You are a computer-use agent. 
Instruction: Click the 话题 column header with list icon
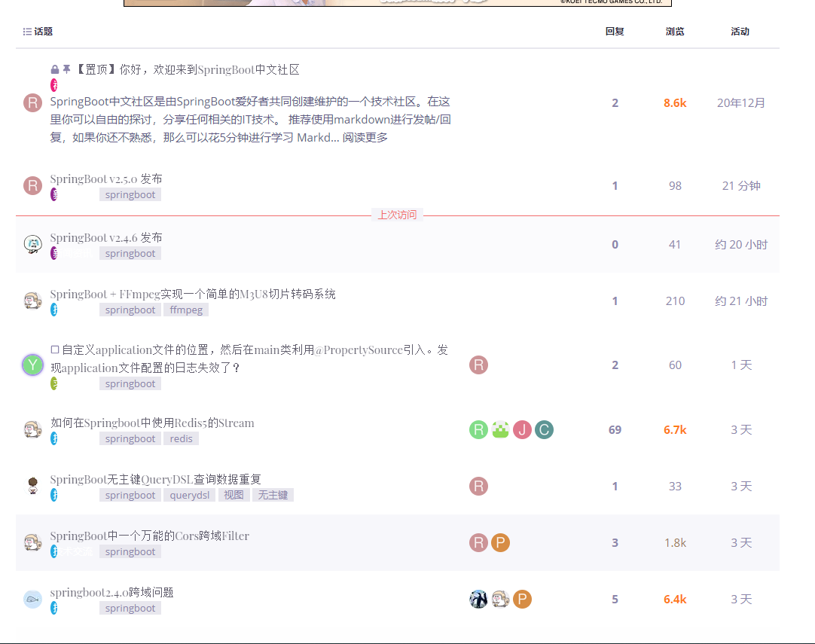point(38,32)
